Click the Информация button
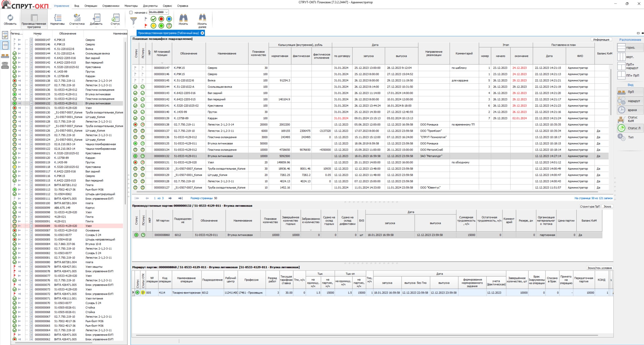This screenshot has width=644, height=345. (x=601, y=40)
